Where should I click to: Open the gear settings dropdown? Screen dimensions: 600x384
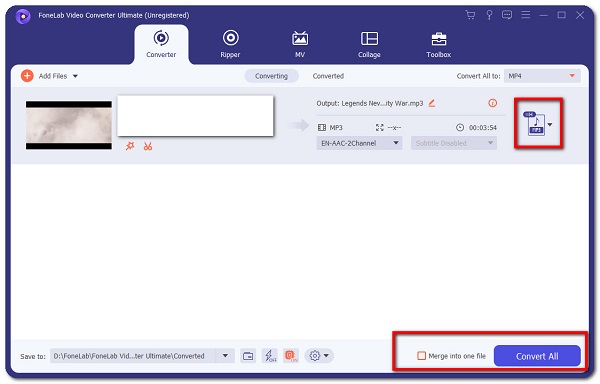click(x=319, y=356)
